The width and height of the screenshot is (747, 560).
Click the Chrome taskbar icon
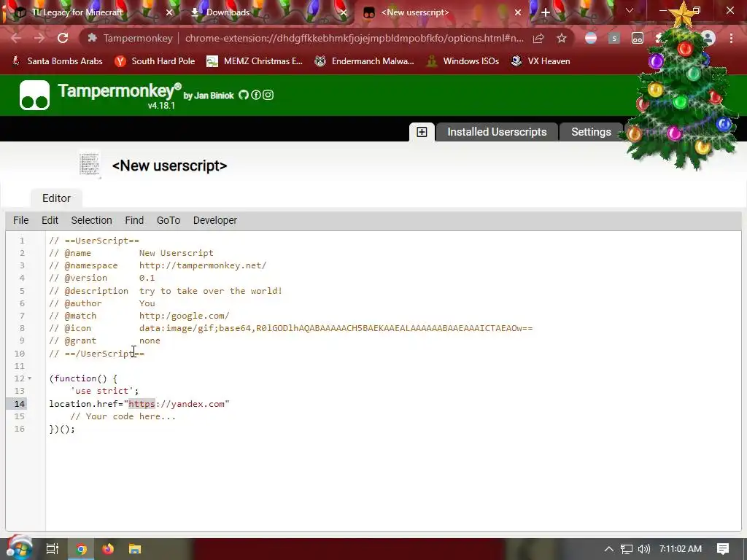[81, 549]
